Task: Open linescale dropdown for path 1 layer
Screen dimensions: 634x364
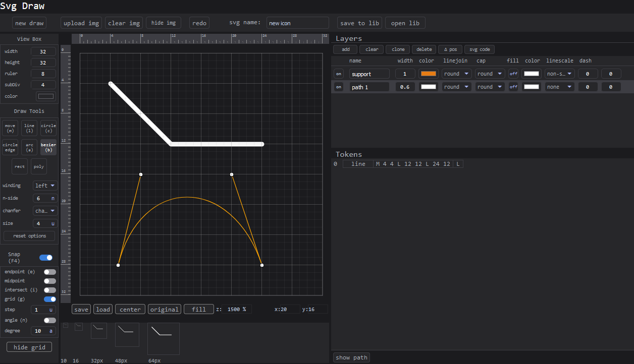Action: point(560,87)
